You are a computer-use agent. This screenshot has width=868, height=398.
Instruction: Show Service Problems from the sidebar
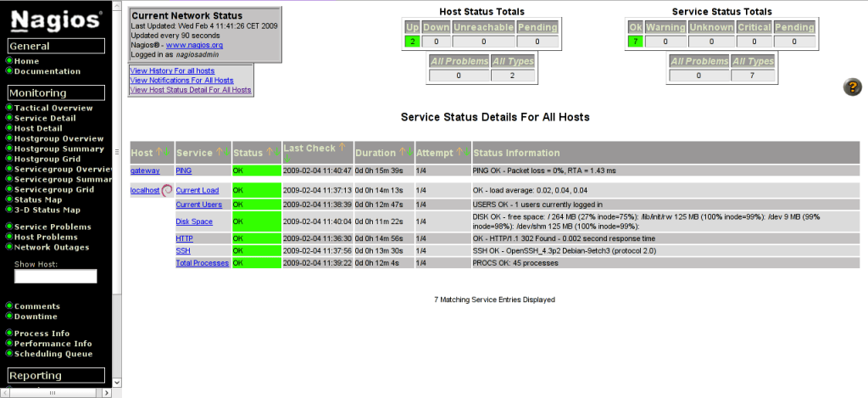53,227
